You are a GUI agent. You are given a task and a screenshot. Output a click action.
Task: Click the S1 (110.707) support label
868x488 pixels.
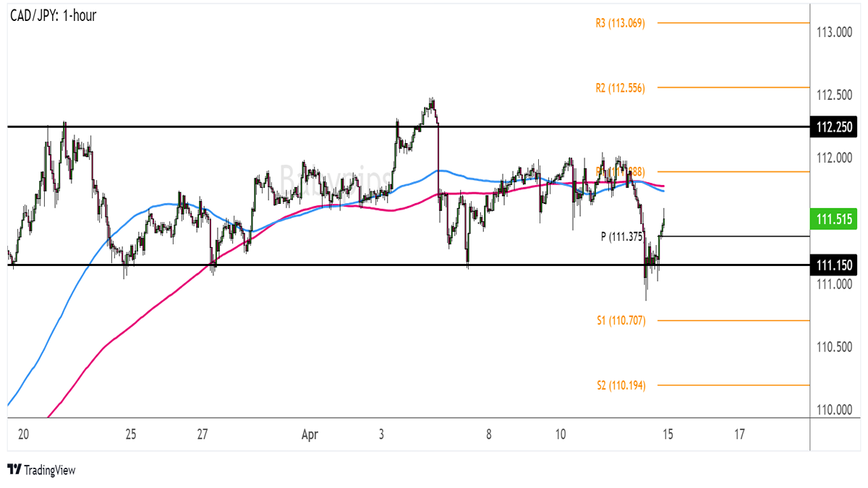pos(620,320)
